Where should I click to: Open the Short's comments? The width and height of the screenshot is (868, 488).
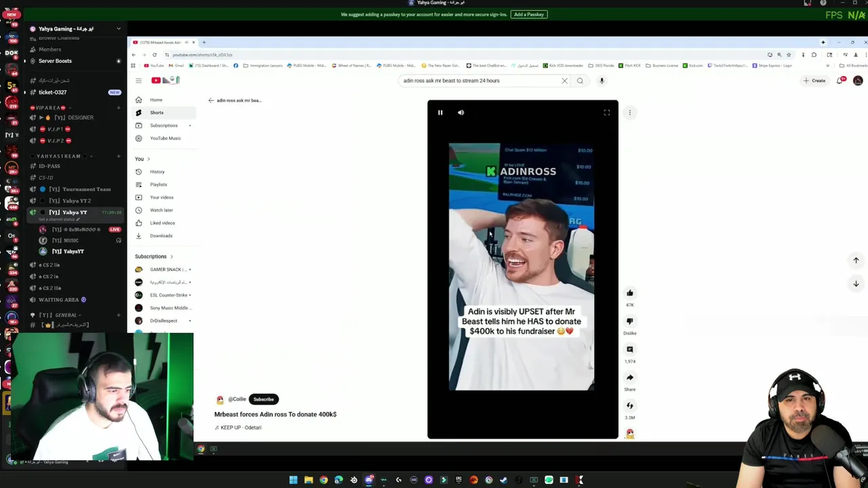point(630,350)
